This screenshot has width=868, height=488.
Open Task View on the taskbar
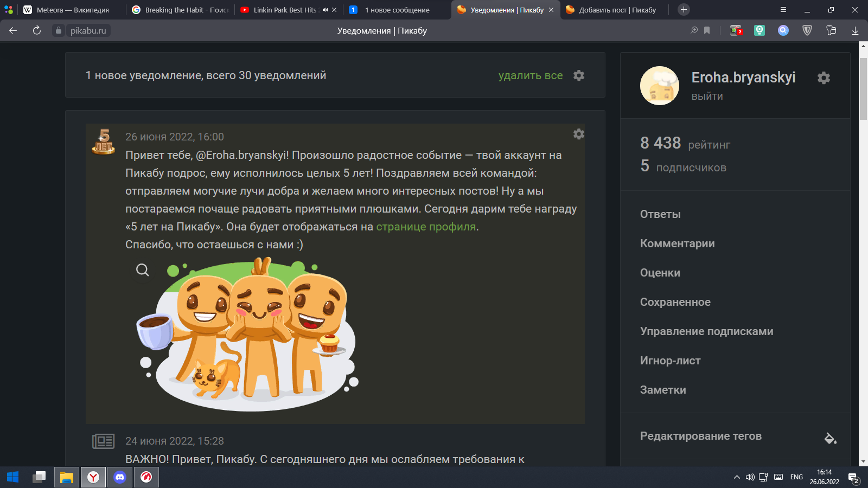click(x=39, y=477)
